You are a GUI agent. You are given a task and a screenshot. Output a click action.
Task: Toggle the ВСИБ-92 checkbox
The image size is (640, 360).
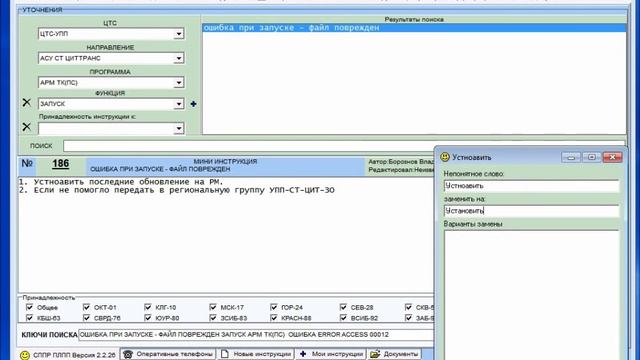coord(343,318)
